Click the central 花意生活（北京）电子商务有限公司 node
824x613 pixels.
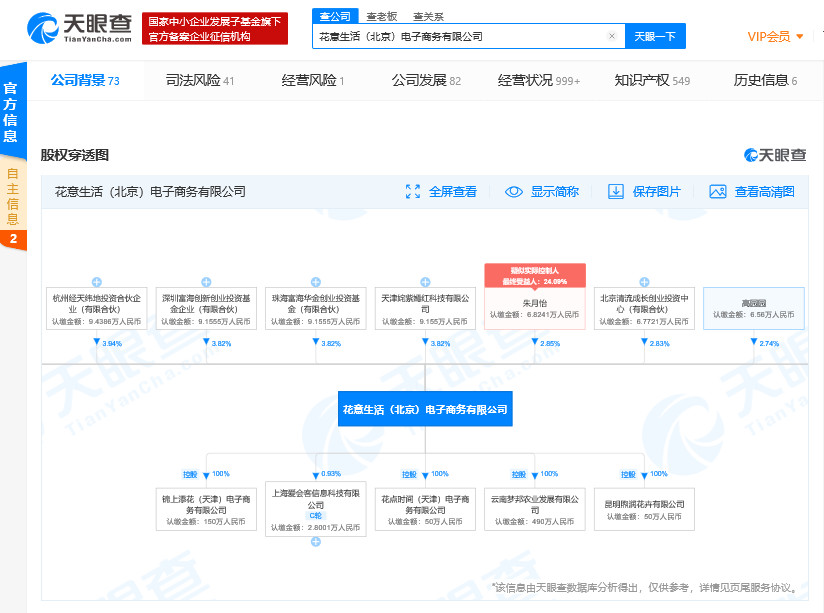(425, 408)
